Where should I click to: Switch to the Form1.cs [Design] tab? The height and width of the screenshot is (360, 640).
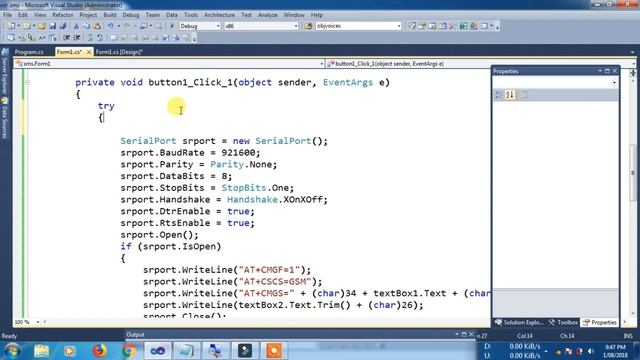coord(119,52)
